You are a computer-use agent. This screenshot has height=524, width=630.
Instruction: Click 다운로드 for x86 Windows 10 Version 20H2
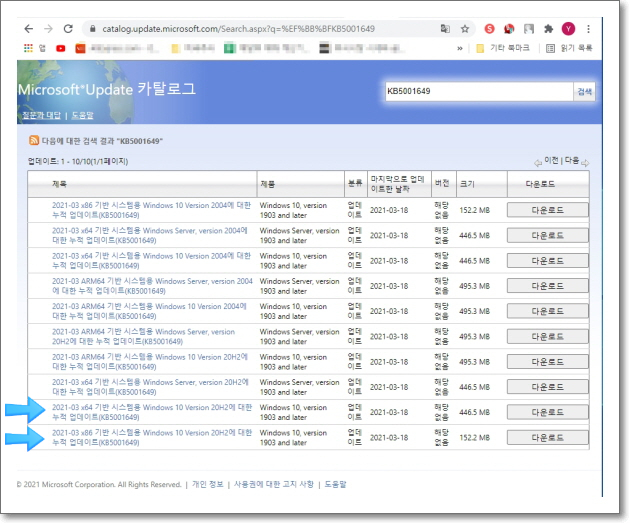click(548, 438)
